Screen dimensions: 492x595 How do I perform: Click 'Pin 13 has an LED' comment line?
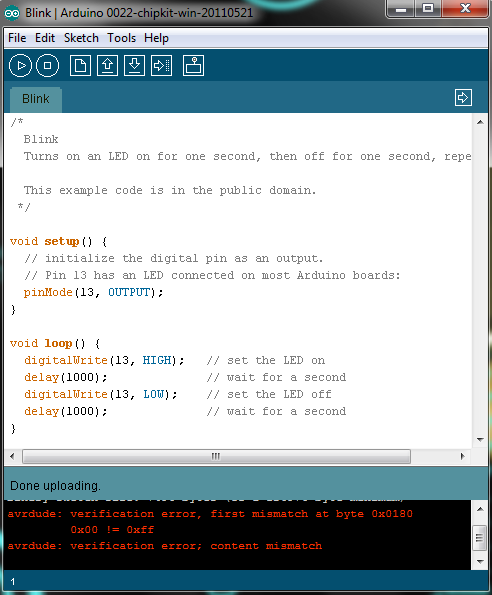212,275
